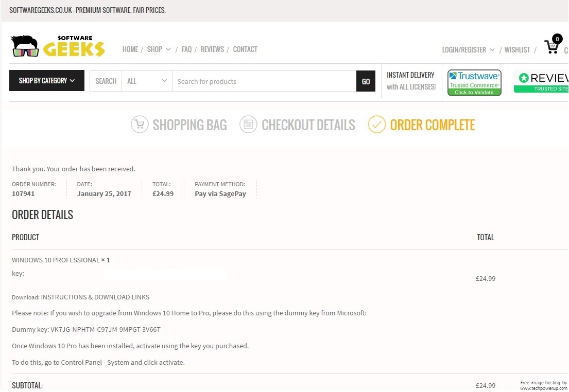Screen dimensions: 569x392
Task: Click the Order Complete step label
Action: point(433,124)
